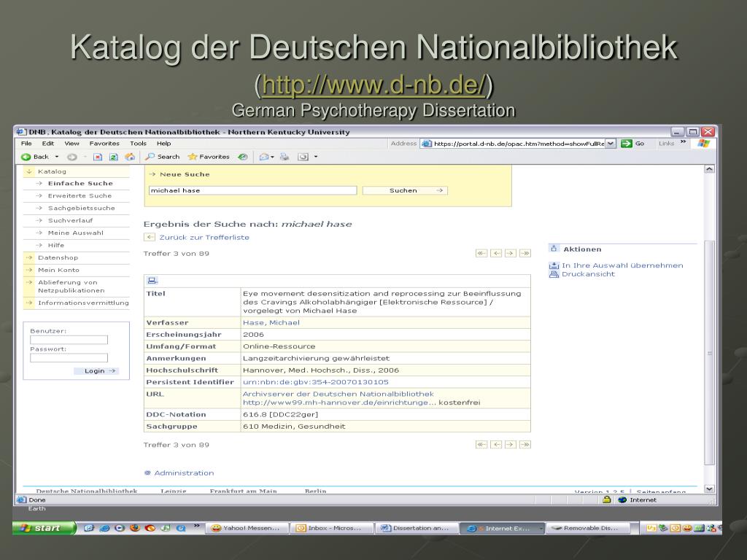Click the previous-result arrow above the record table
The image size is (747, 560).
[496, 253]
